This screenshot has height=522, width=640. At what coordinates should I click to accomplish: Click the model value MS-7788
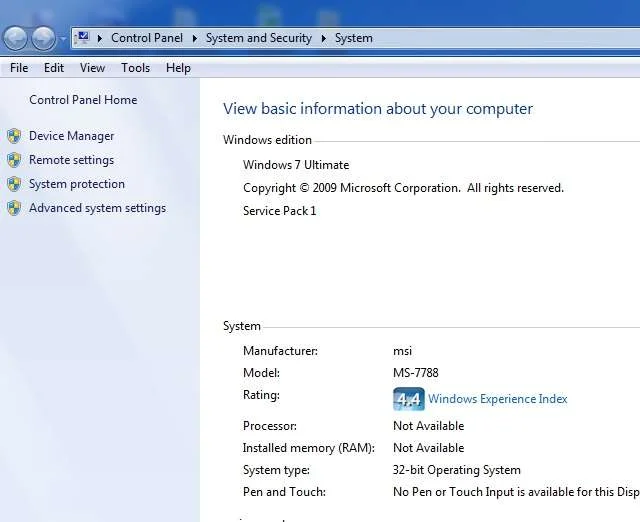pyautogui.click(x=416, y=373)
